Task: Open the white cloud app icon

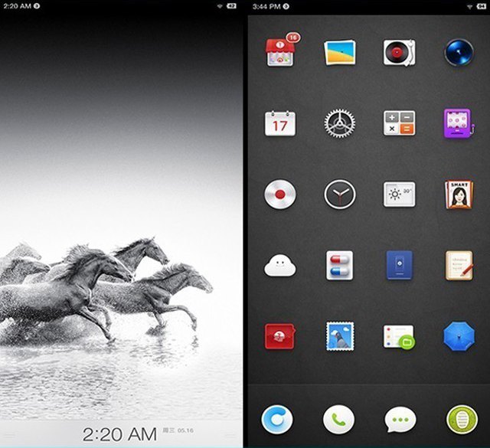Action: tap(279, 266)
